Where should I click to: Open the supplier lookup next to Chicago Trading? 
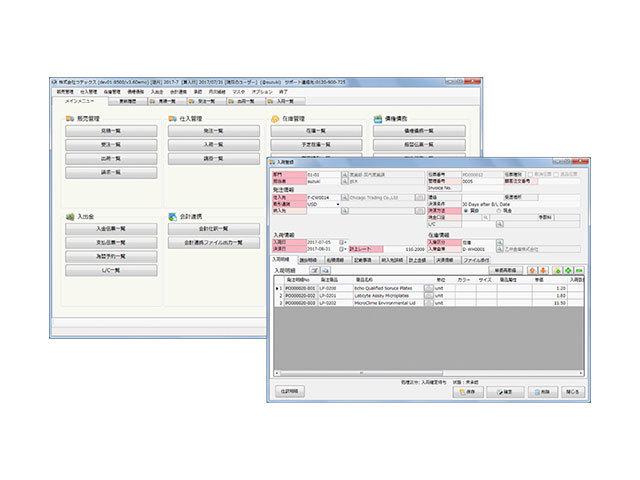pos(418,197)
